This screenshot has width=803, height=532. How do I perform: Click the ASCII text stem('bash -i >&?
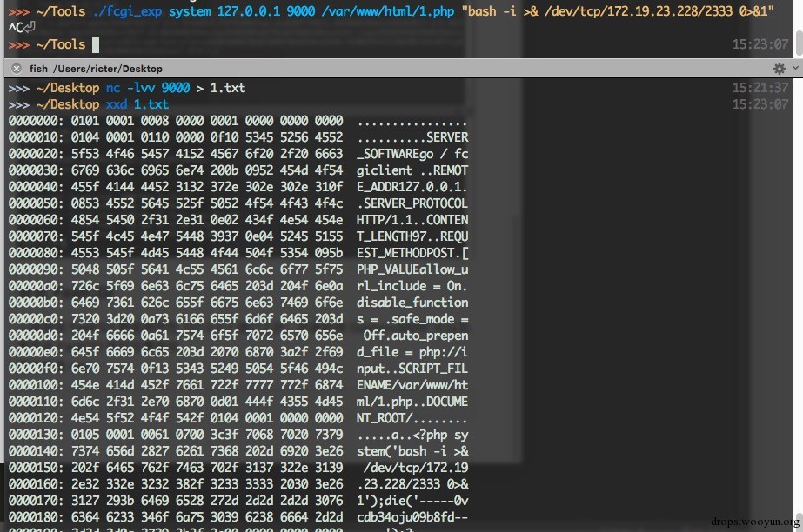412,451
